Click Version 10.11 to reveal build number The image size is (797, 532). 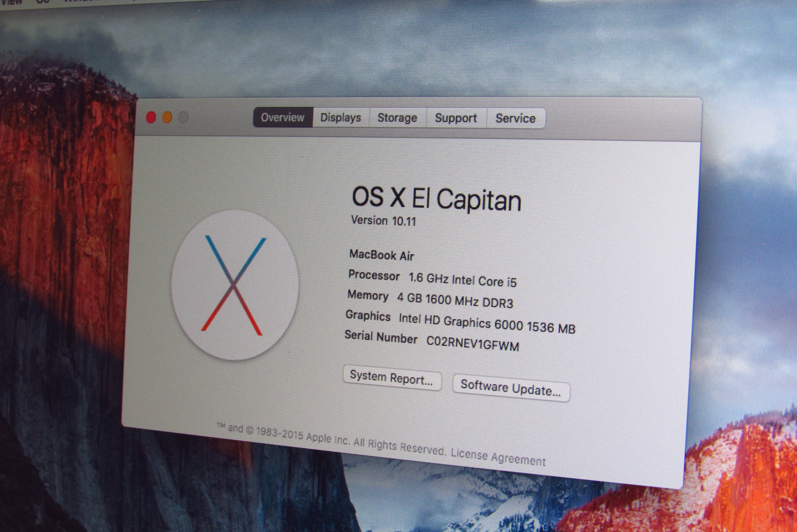pyautogui.click(x=383, y=220)
